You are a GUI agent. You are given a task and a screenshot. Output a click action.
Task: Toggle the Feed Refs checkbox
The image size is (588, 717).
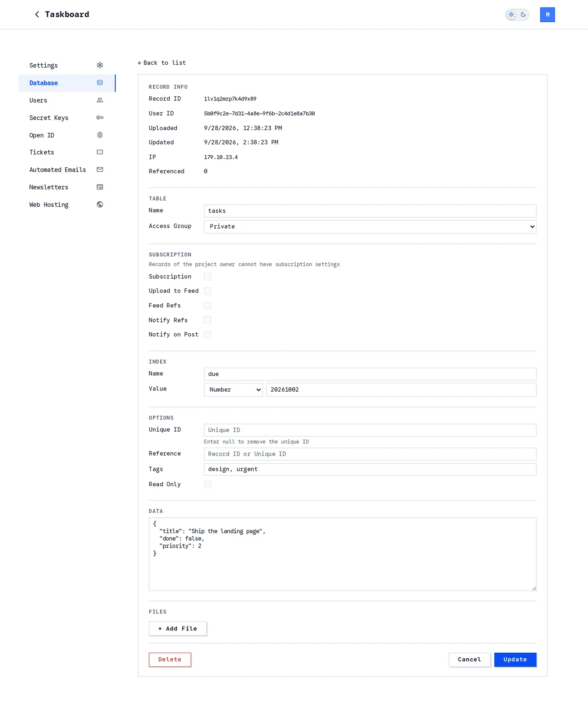pyautogui.click(x=207, y=306)
